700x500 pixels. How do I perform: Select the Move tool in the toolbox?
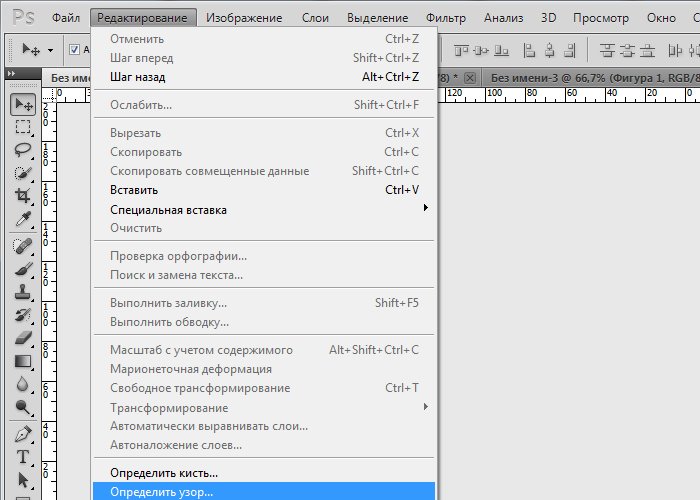(22, 105)
